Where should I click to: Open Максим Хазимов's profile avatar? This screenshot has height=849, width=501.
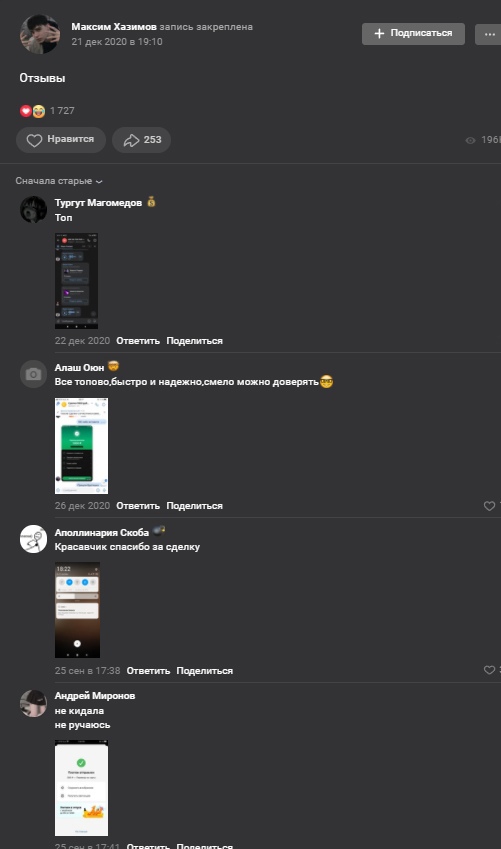(40, 34)
